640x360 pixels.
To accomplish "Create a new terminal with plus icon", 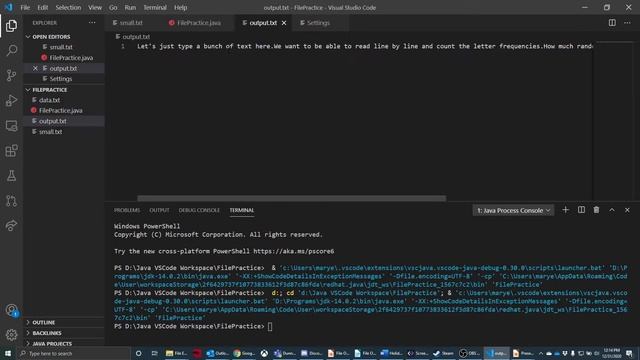I will pos(565,210).
